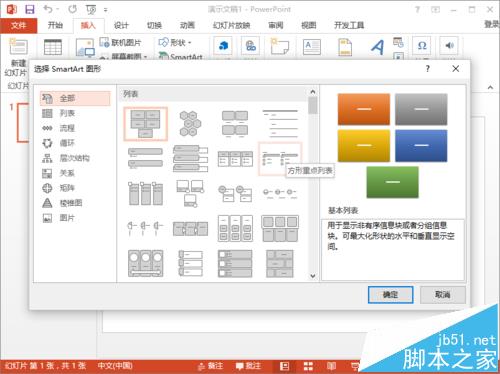
Task: Choose the three circles picture layout thumbnail
Action: pyautogui.click(x=145, y=263)
